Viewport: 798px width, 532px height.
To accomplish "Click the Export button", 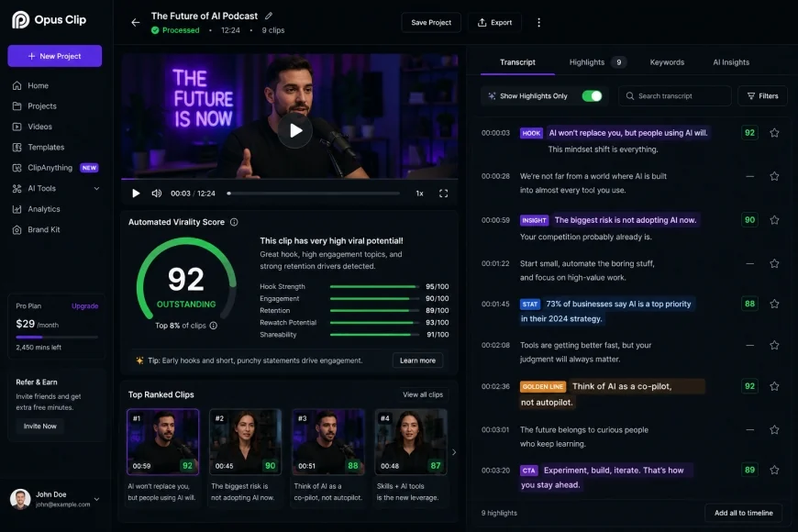I will point(494,22).
